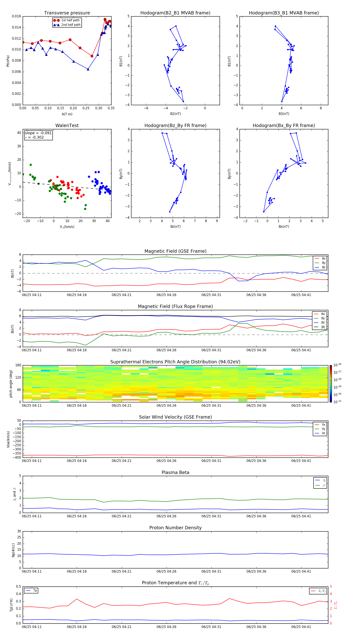Click the 'Hodogram(Bx_By FR frame)' title

(x=284, y=125)
